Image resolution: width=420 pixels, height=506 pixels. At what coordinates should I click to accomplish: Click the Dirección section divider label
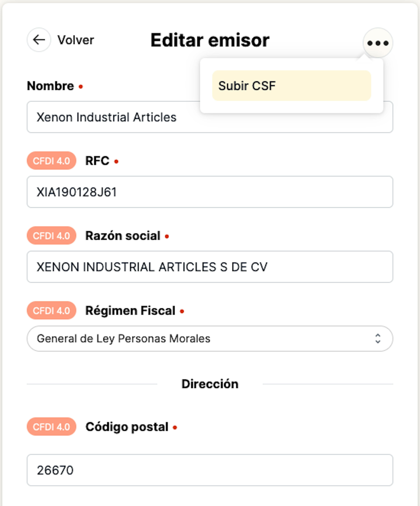[x=210, y=384]
